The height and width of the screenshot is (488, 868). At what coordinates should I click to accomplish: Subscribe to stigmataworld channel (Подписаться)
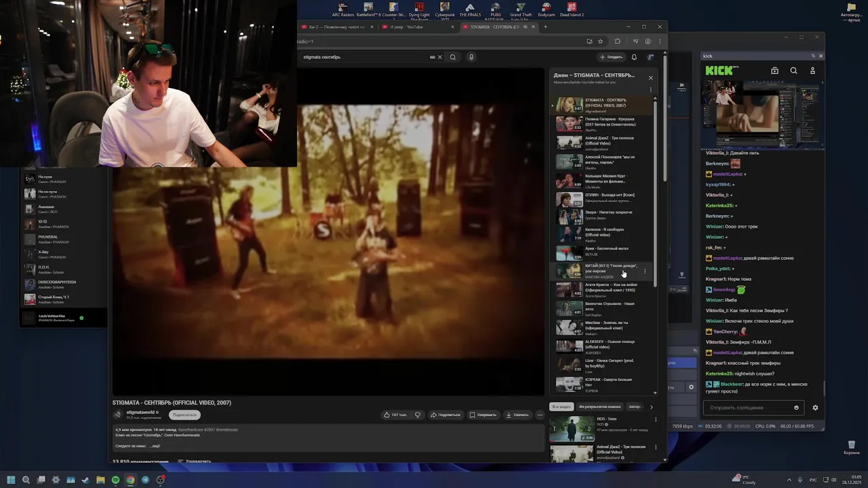[x=184, y=415]
